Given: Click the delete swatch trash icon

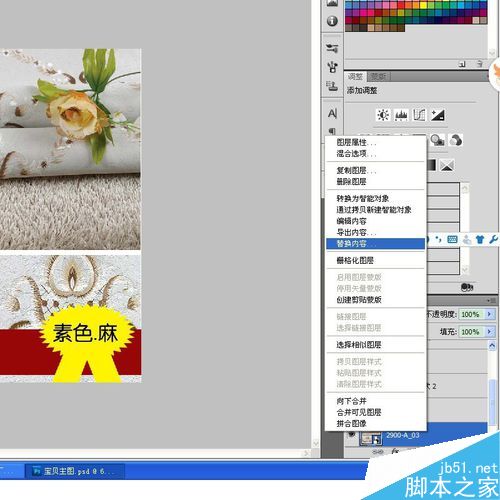Looking at the screenshot, I should (x=480, y=64).
